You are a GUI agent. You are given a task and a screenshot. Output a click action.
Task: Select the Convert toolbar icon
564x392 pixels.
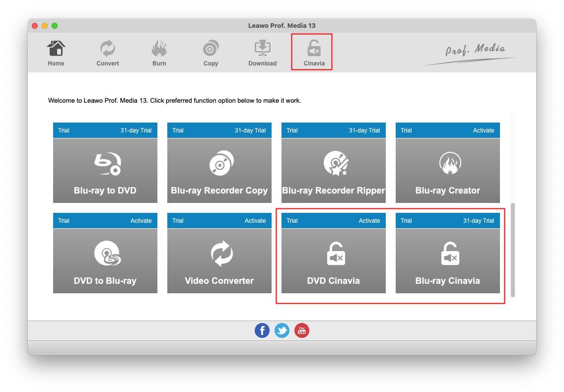108,52
